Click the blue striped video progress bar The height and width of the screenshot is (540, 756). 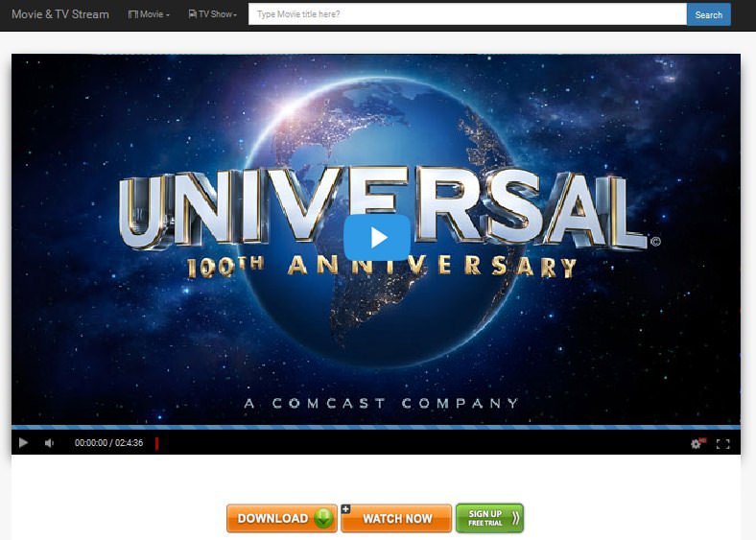click(376, 427)
